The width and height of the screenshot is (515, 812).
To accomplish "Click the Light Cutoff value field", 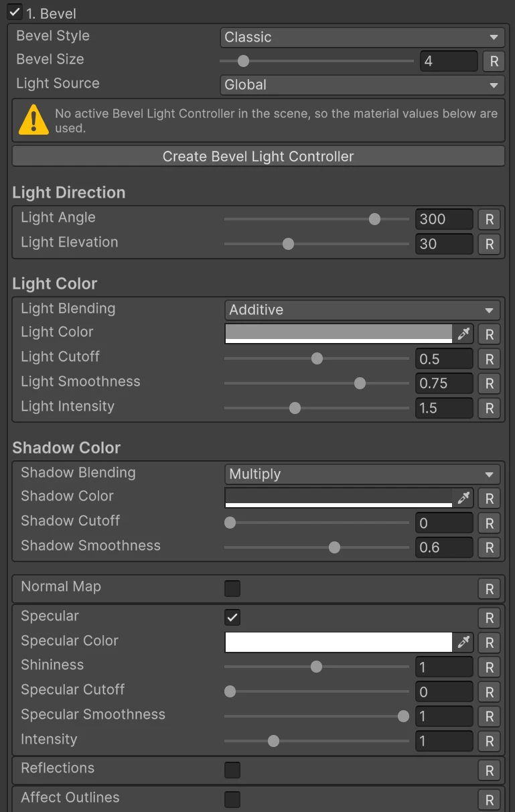I will coord(444,360).
